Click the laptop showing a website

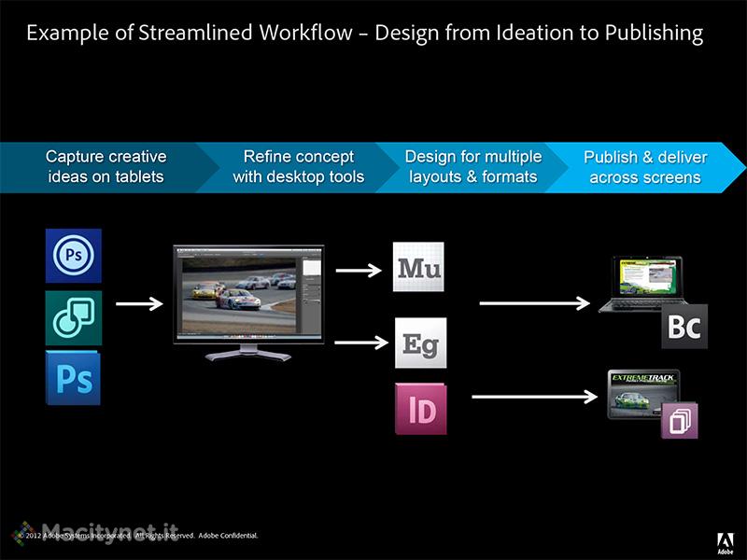(x=643, y=285)
